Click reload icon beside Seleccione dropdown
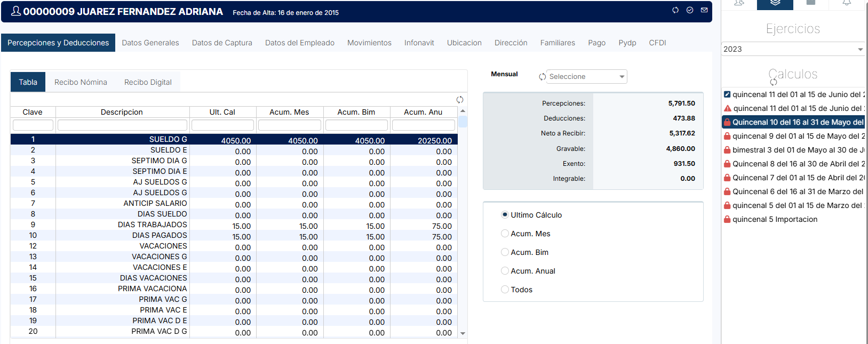This screenshot has width=868, height=344. [x=543, y=77]
